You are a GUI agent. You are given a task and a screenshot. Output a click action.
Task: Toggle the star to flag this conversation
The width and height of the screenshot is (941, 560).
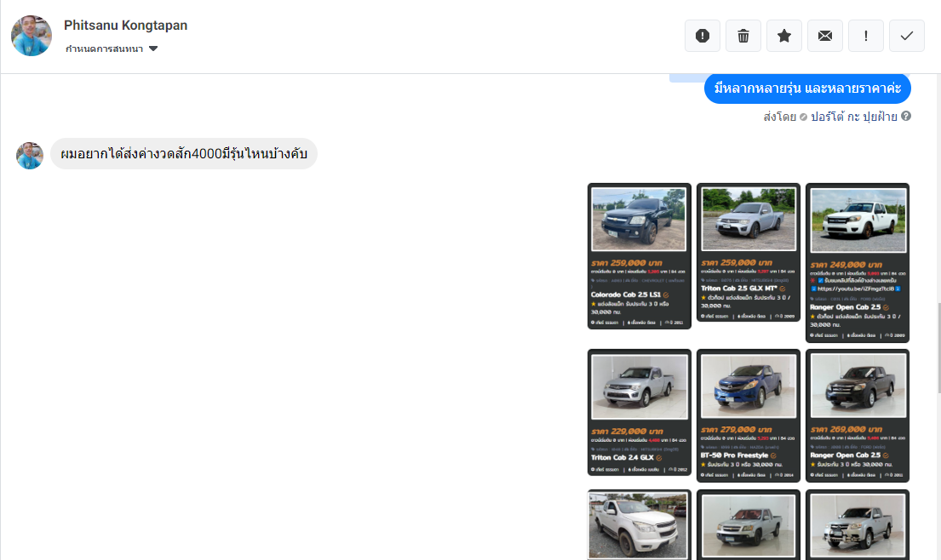click(784, 36)
